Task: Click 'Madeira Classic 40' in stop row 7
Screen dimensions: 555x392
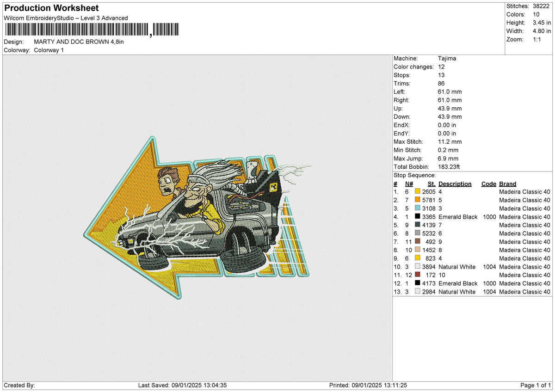Action: point(524,242)
